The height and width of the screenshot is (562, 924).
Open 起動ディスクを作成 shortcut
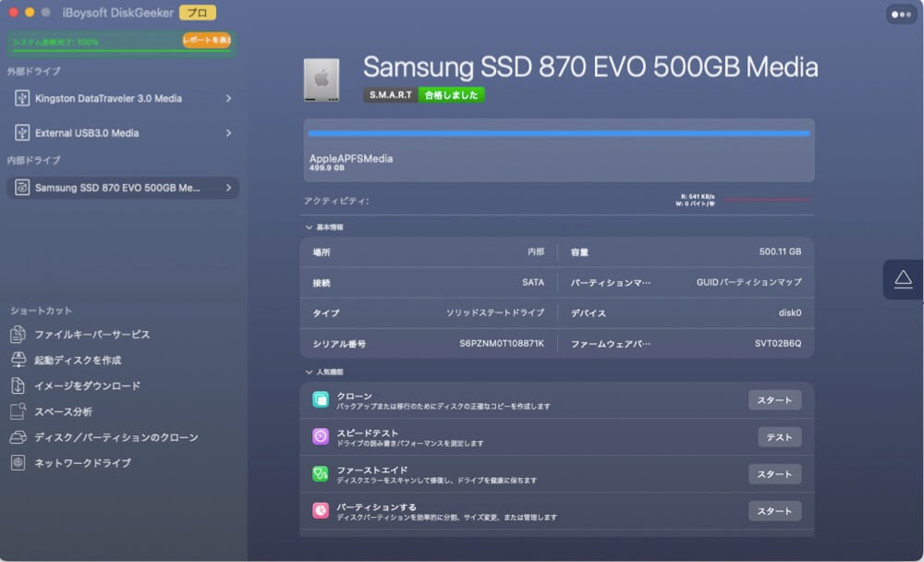click(x=78, y=360)
